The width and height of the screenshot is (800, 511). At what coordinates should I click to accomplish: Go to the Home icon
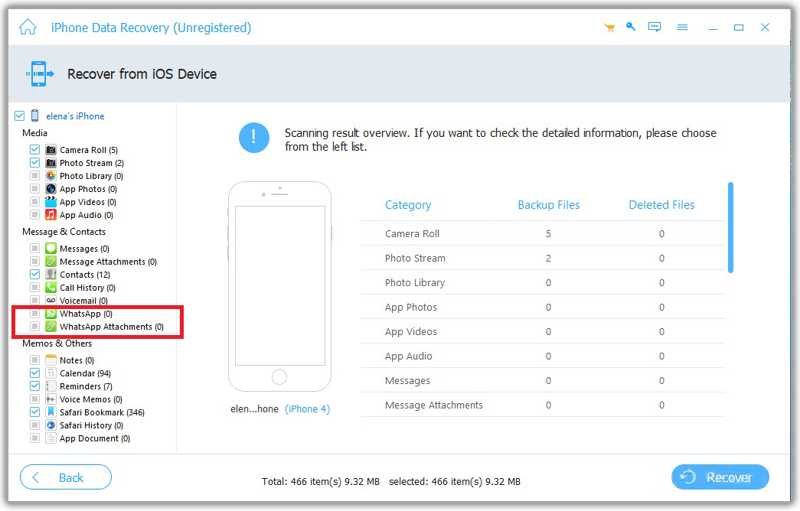click(x=28, y=27)
